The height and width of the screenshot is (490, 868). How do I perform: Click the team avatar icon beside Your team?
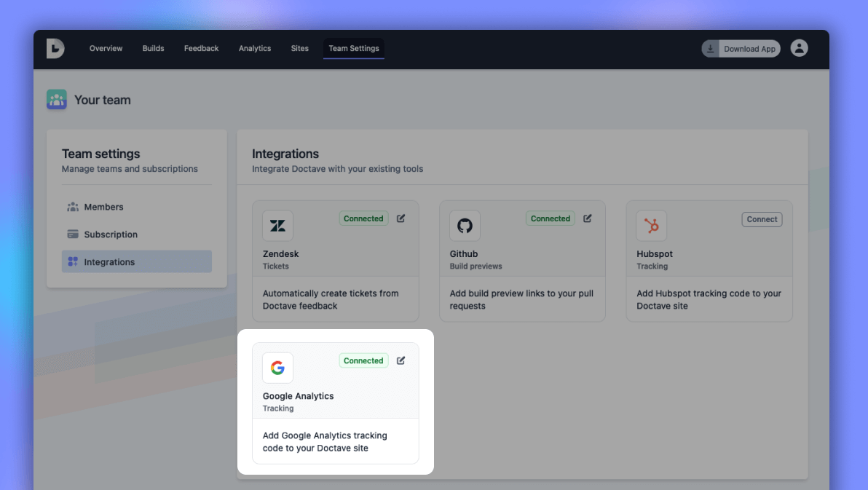pyautogui.click(x=57, y=100)
